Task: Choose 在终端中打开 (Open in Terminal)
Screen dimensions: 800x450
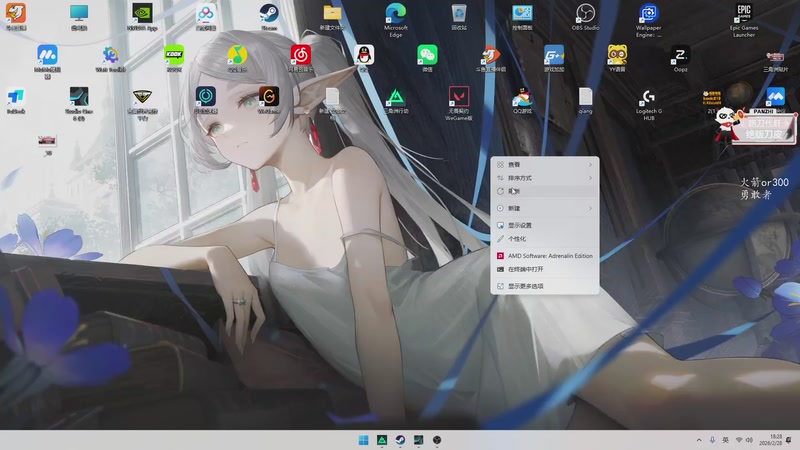Action: [545, 269]
